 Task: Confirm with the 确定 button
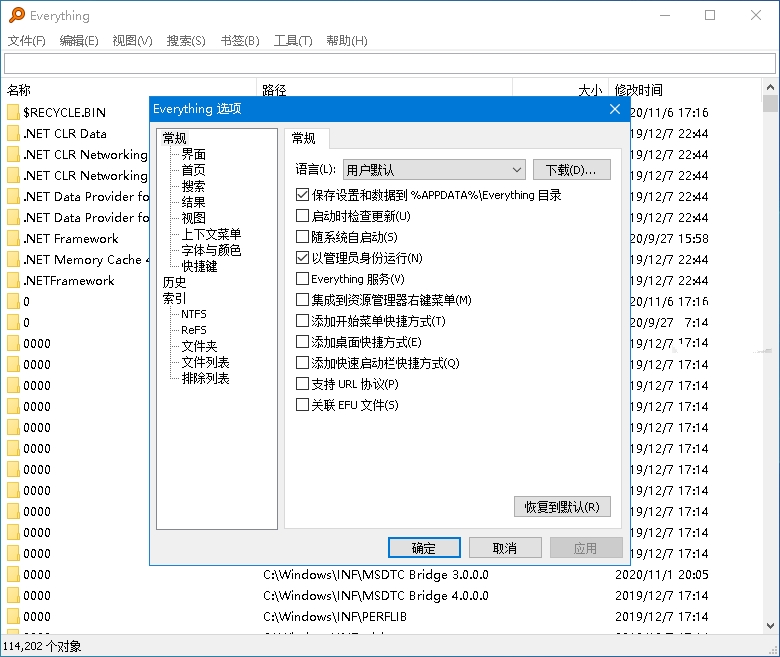click(x=424, y=548)
